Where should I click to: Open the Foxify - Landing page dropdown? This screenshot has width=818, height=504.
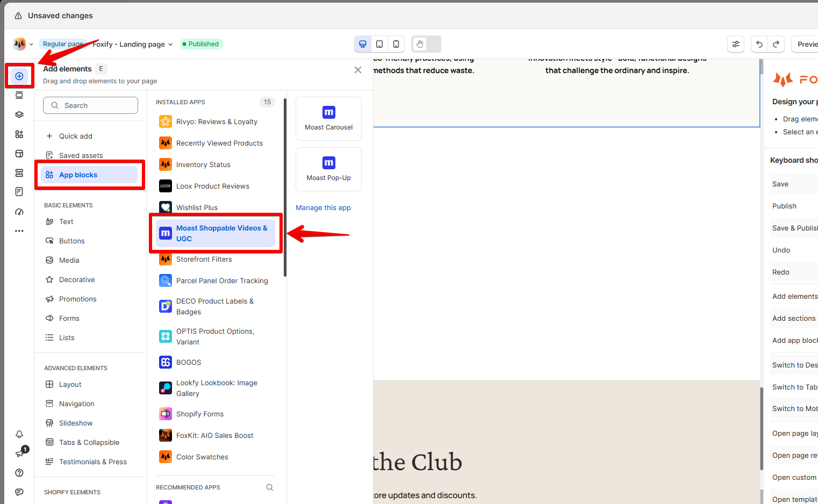point(133,44)
